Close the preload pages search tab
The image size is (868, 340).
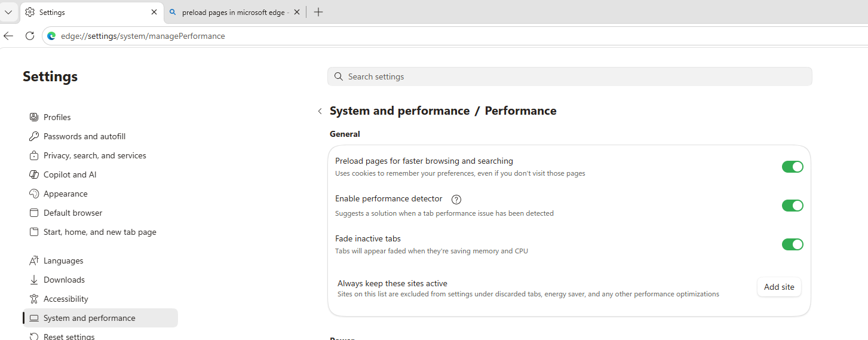tap(297, 12)
